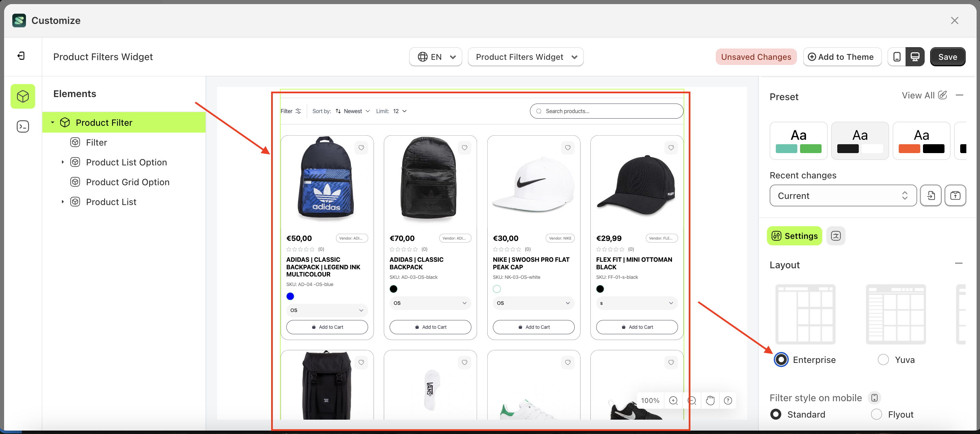The image size is (980, 434).
Task: Open the EN language dropdown
Action: click(x=436, y=57)
